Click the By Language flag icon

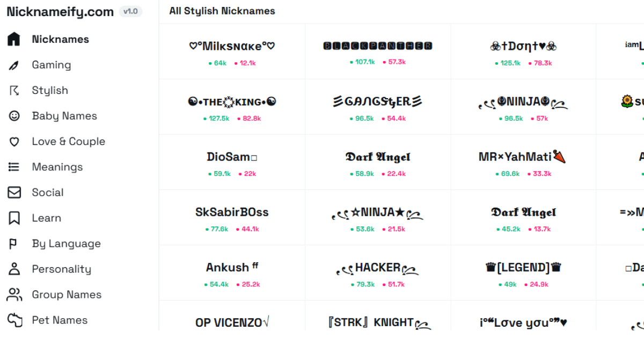pyautogui.click(x=14, y=244)
